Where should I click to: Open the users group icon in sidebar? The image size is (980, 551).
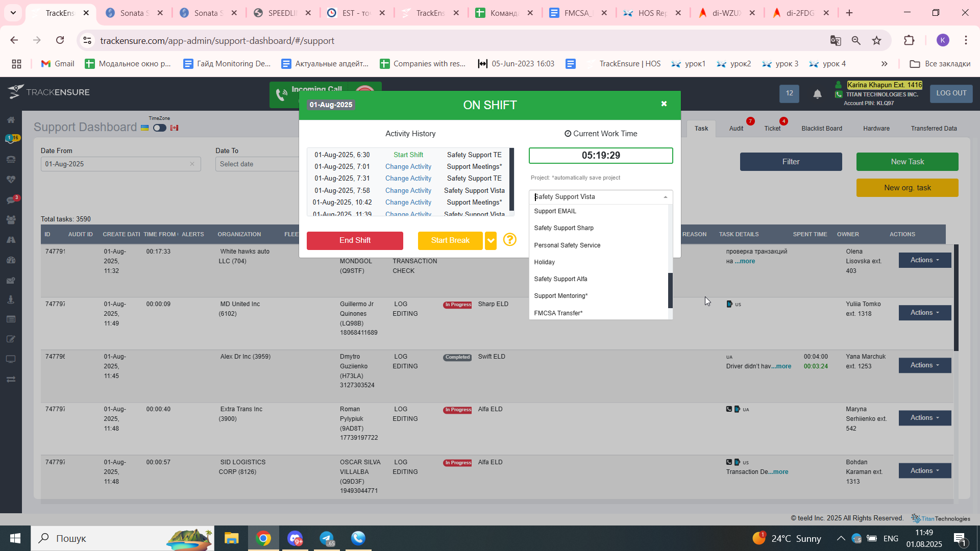pyautogui.click(x=11, y=220)
